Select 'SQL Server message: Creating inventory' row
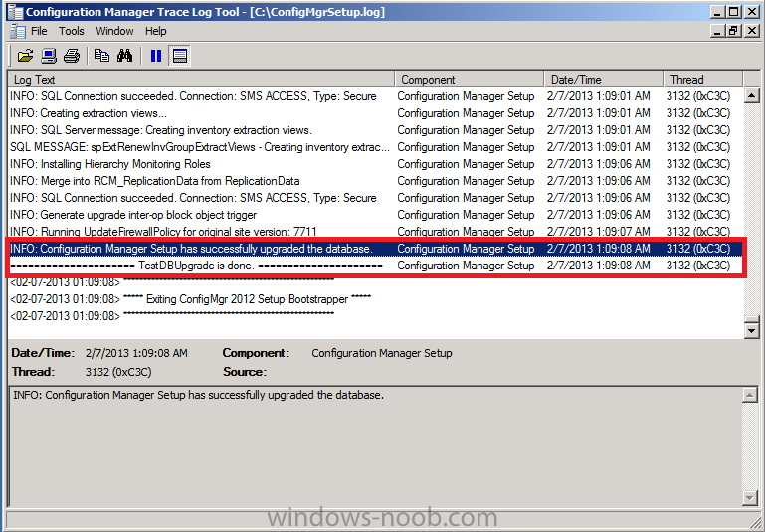Screen dimensions: 765x532 pyautogui.click(x=375, y=130)
